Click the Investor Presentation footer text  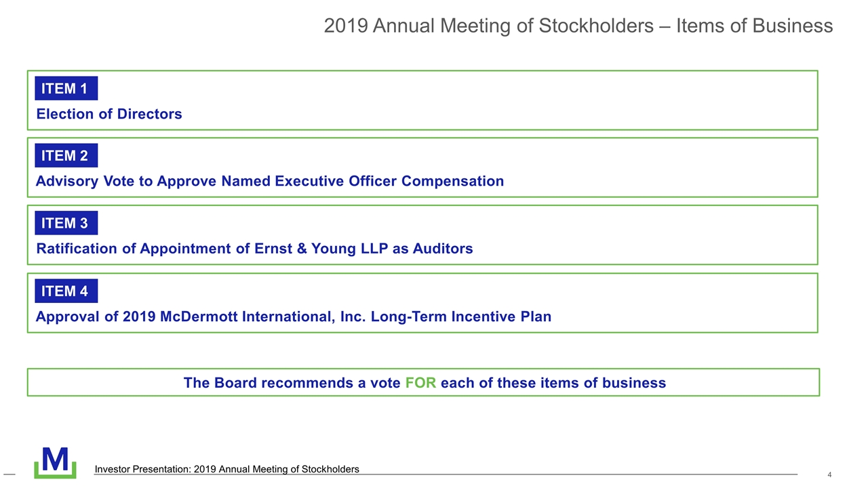227,469
